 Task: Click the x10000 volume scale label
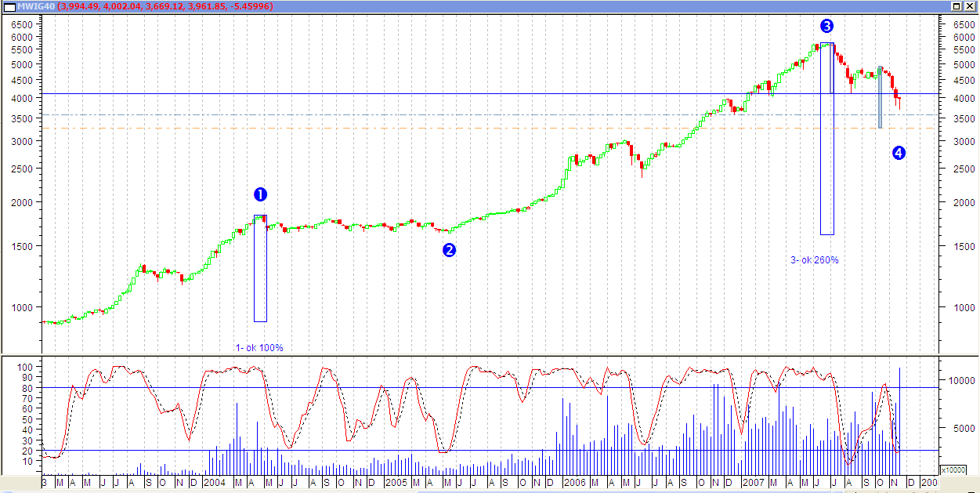(x=953, y=470)
